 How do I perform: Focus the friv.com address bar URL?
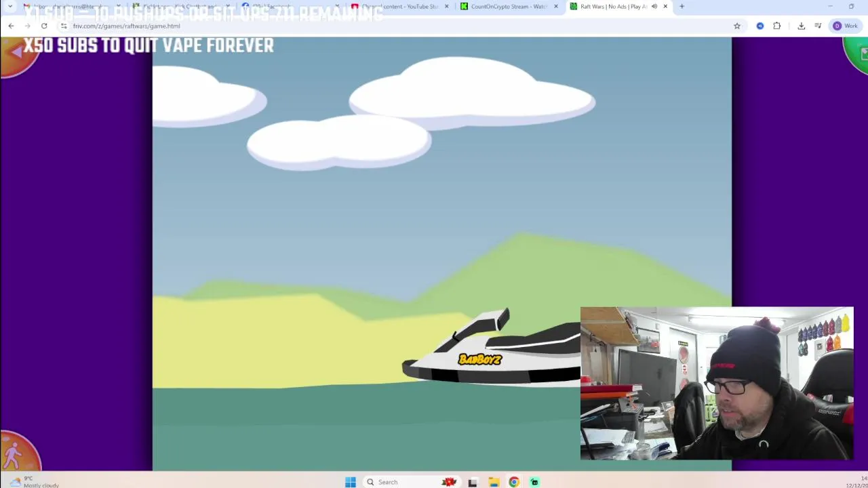pos(126,26)
